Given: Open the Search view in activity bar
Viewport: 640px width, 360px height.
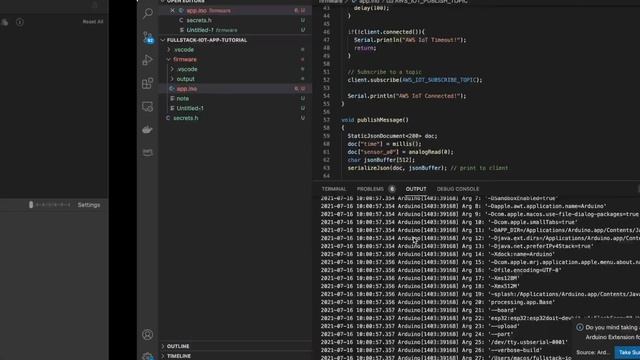Looking at the screenshot, I should (148, 13).
